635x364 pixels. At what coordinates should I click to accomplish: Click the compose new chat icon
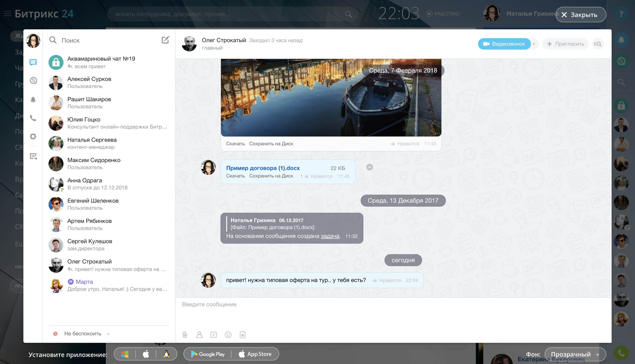[x=165, y=40]
